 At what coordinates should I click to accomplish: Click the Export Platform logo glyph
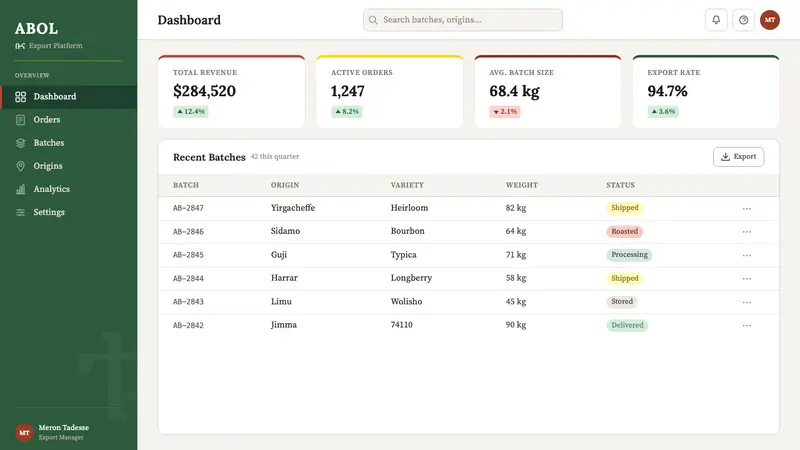pyautogui.click(x=20, y=46)
